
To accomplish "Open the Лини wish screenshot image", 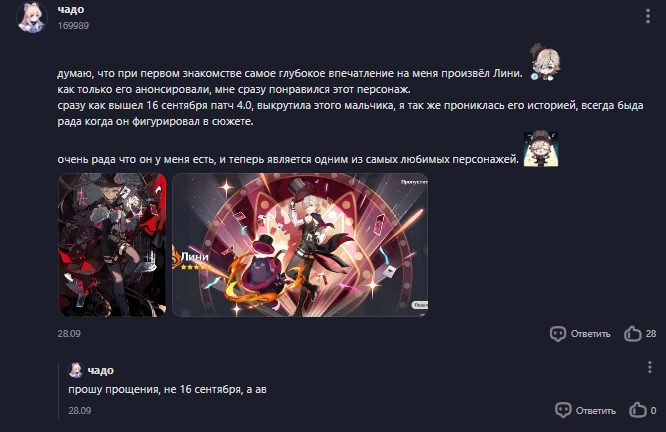I will pos(300,245).
